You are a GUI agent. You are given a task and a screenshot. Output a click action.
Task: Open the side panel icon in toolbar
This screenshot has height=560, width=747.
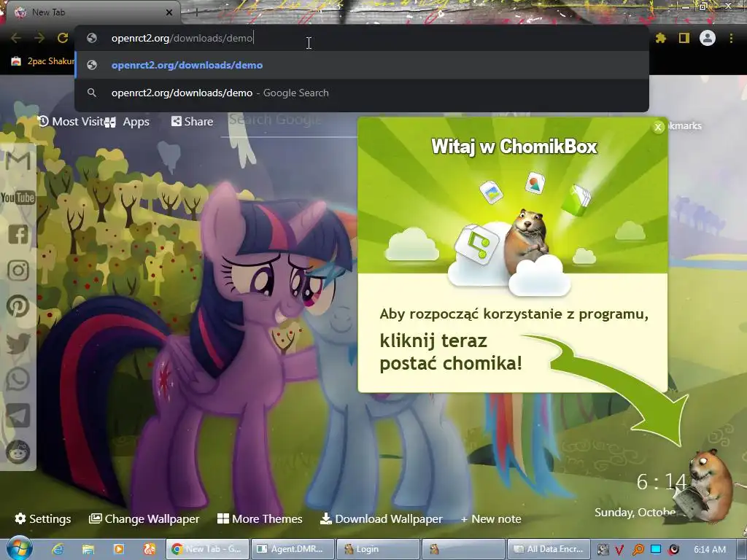click(x=684, y=38)
